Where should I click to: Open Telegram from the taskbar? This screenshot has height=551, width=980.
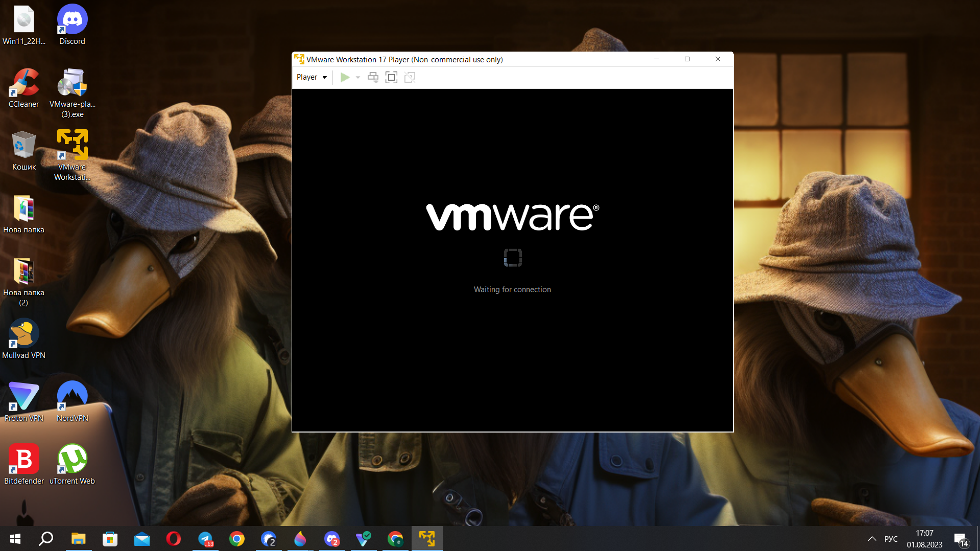(x=205, y=539)
